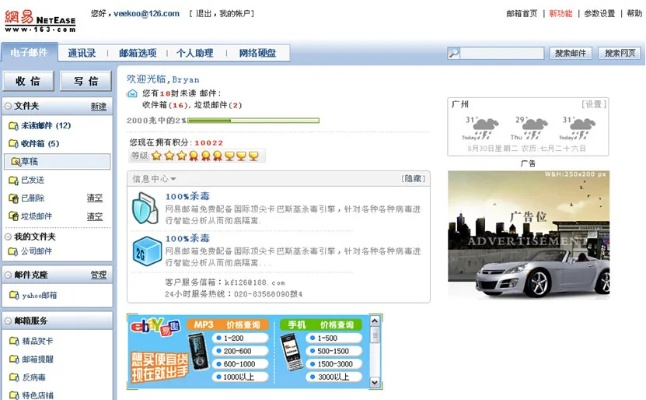Switch to the 电子邮件 tab

pyautogui.click(x=29, y=53)
